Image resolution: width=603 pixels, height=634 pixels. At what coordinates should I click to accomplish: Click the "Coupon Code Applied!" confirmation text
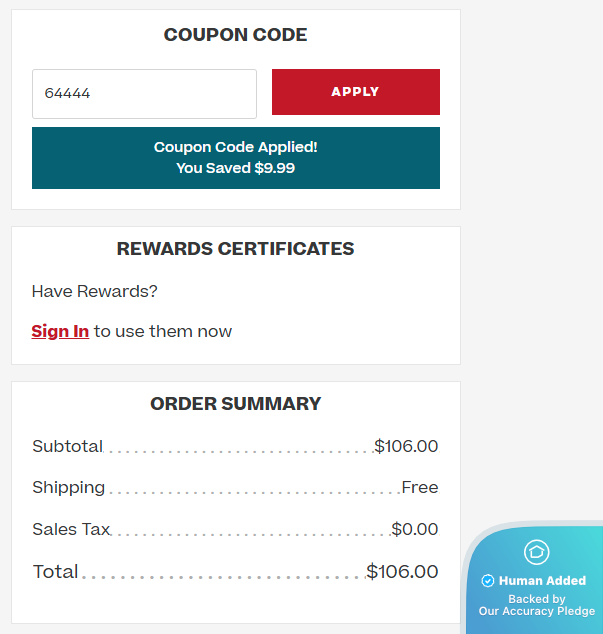click(236, 147)
